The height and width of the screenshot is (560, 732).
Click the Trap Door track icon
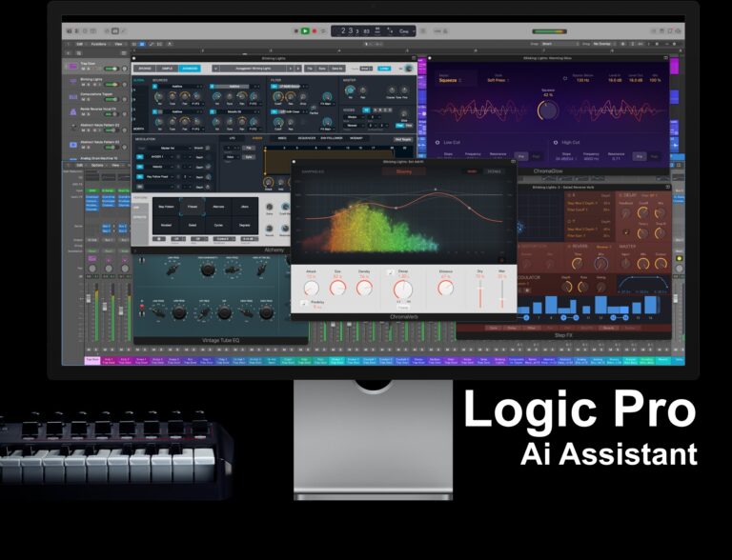(71, 68)
